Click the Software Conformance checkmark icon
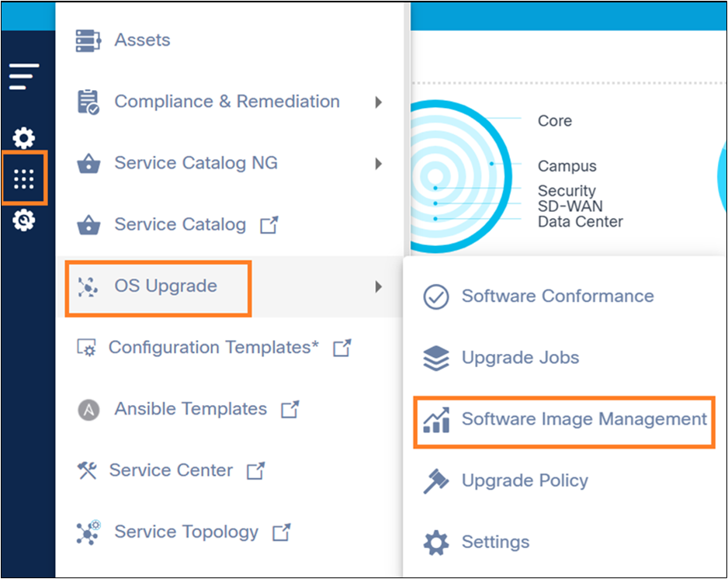The image size is (728, 579). [436, 296]
